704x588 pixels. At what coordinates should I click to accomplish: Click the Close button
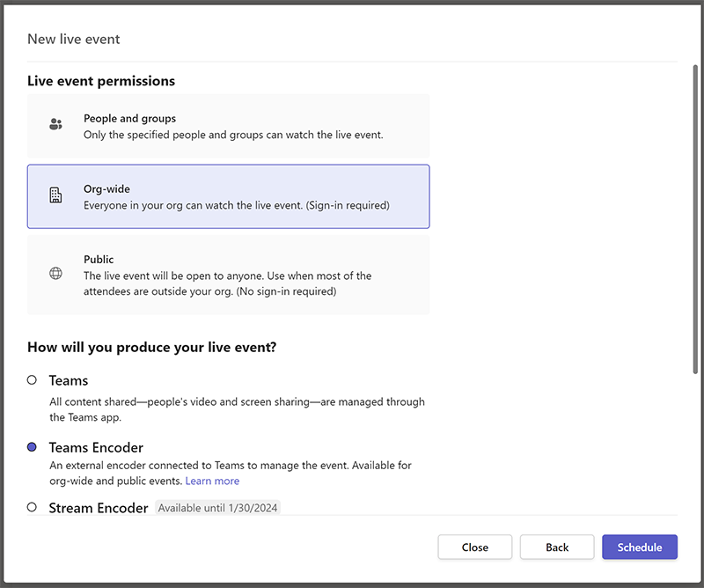(x=474, y=547)
